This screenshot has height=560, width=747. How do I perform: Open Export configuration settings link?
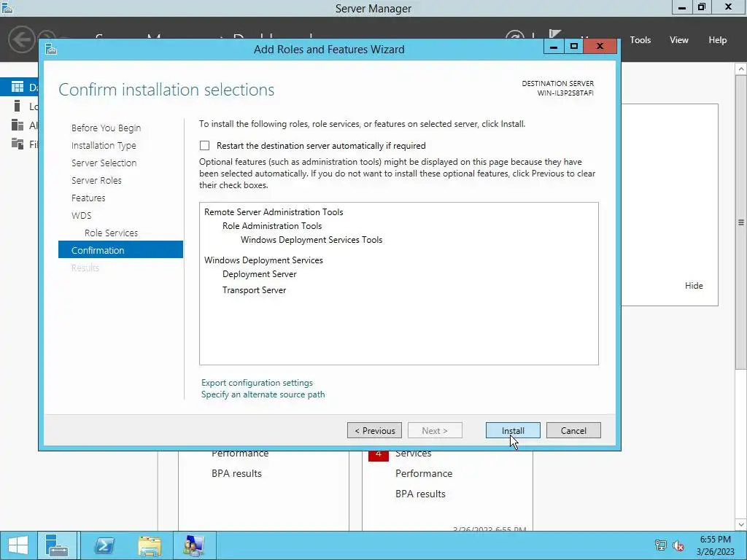257,383
